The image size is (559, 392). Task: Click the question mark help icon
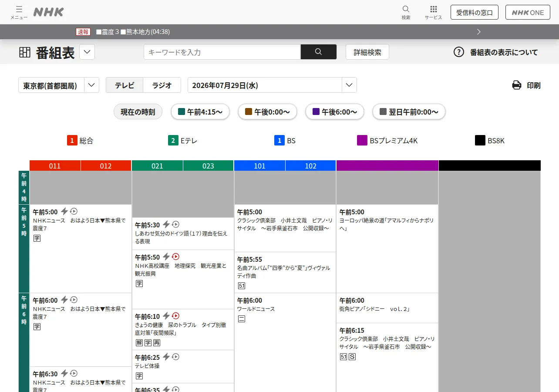[459, 52]
